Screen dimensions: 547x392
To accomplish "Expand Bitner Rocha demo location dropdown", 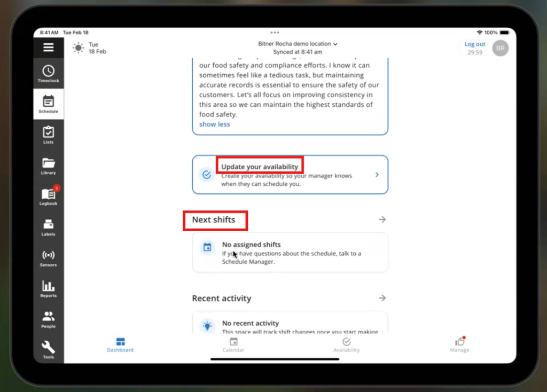I will point(298,44).
